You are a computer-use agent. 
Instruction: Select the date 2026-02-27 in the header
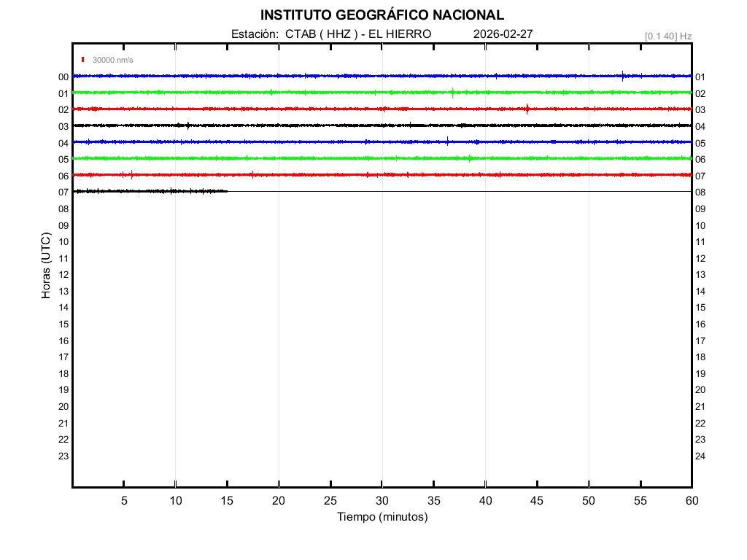click(503, 34)
